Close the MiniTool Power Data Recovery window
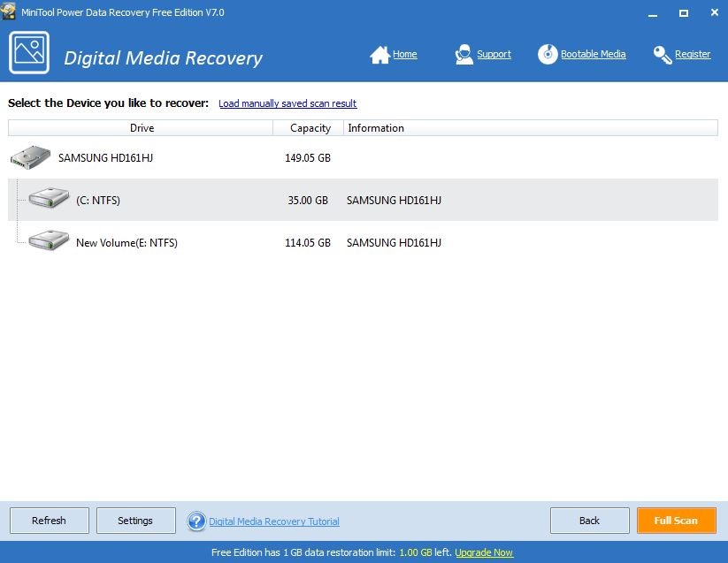 (715, 12)
